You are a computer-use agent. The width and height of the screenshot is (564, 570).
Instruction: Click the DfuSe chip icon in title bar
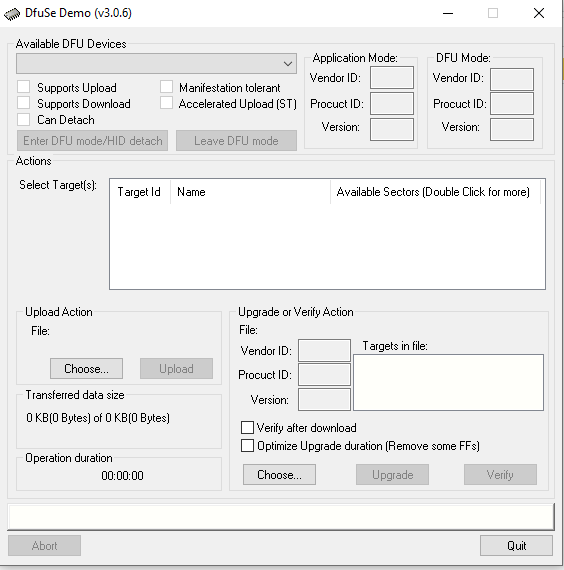pyautogui.click(x=12, y=14)
